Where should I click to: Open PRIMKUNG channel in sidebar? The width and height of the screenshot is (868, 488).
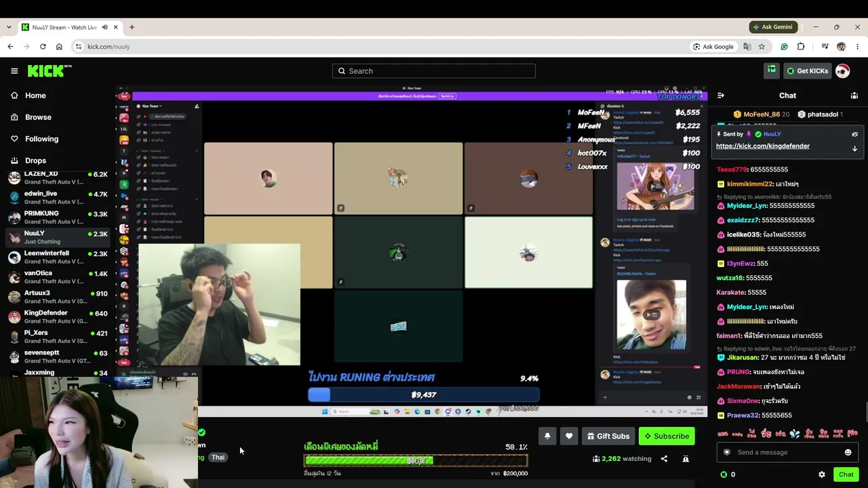pos(57,218)
